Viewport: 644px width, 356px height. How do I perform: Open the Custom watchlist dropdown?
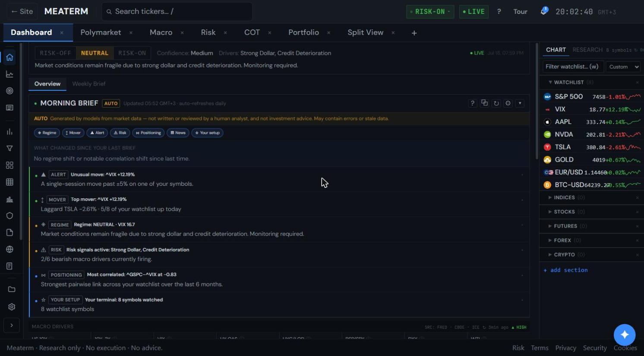[x=623, y=67]
